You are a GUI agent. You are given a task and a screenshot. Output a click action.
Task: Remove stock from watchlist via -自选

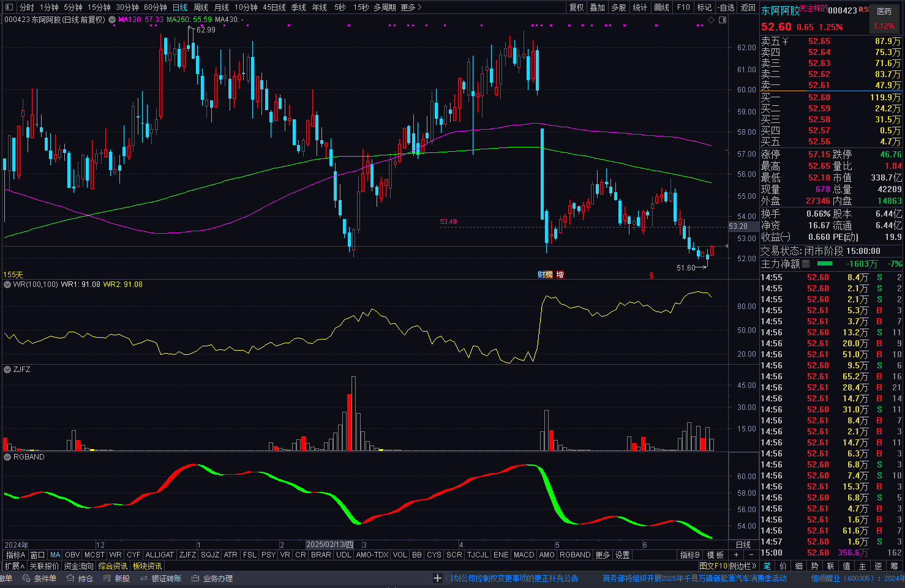click(726, 7)
